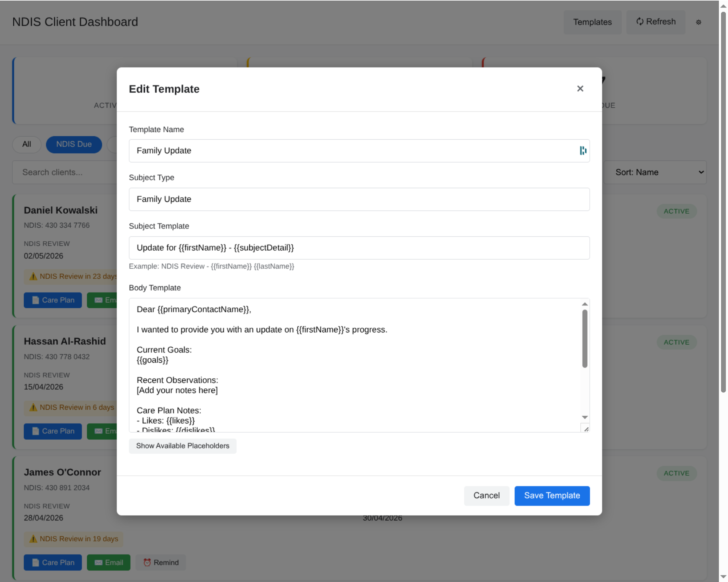Click the Remind alarm clock button

click(161, 562)
